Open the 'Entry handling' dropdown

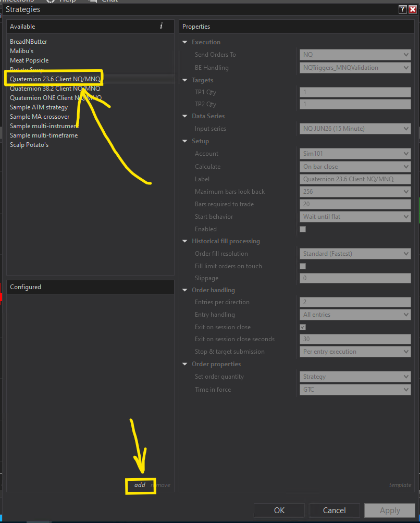click(355, 314)
